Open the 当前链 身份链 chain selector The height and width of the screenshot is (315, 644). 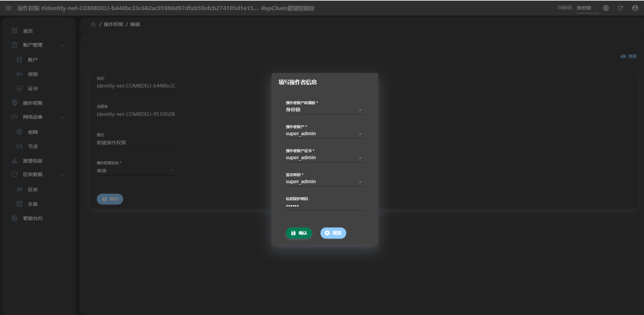click(x=587, y=8)
